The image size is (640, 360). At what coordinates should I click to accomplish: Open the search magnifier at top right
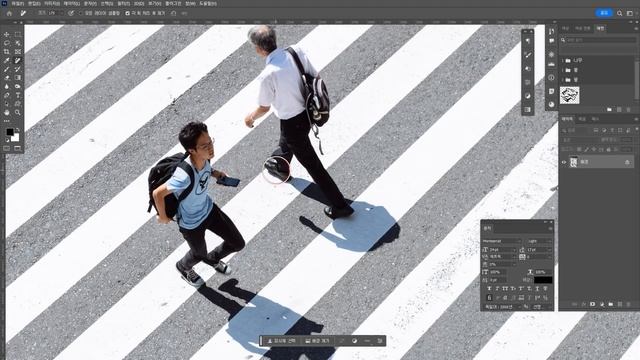(x=620, y=13)
